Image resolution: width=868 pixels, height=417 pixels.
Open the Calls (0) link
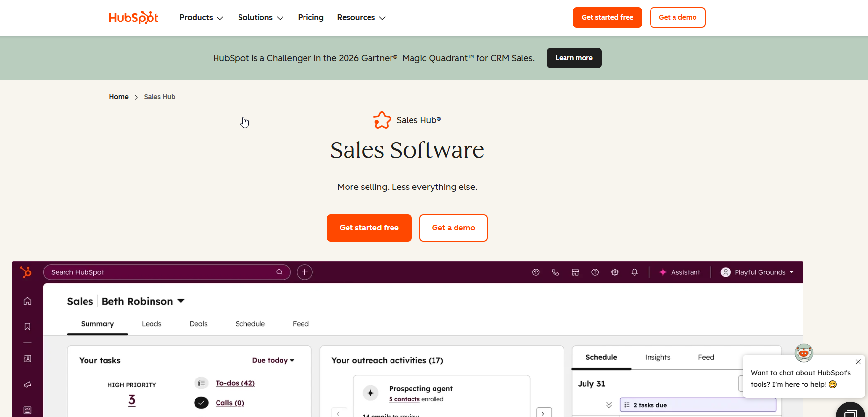pos(230,403)
